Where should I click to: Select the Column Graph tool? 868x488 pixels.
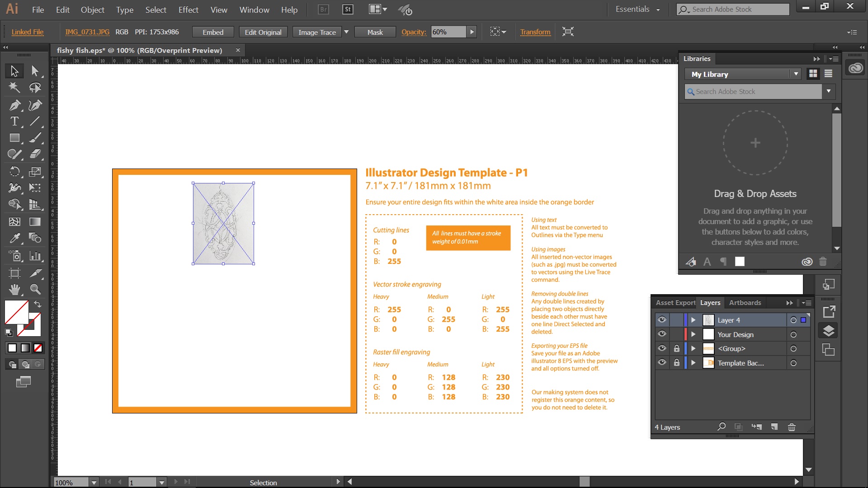click(35, 256)
